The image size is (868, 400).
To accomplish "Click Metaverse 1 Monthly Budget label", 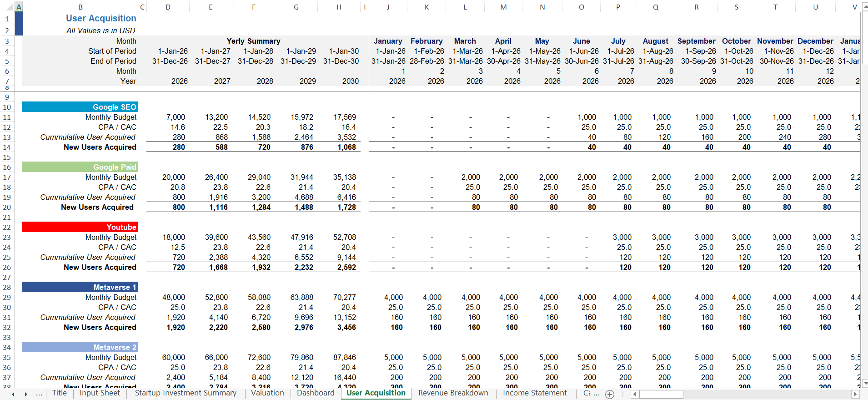I will (x=111, y=297).
